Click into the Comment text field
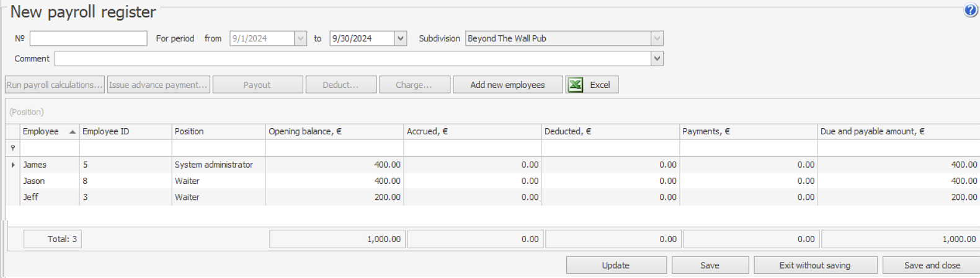The height and width of the screenshot is (278, 980). point(352,59)
